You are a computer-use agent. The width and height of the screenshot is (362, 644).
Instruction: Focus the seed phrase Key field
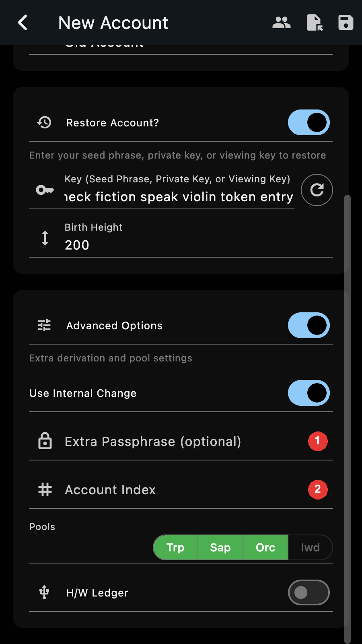pyautogui.click(x=179, y=190)
